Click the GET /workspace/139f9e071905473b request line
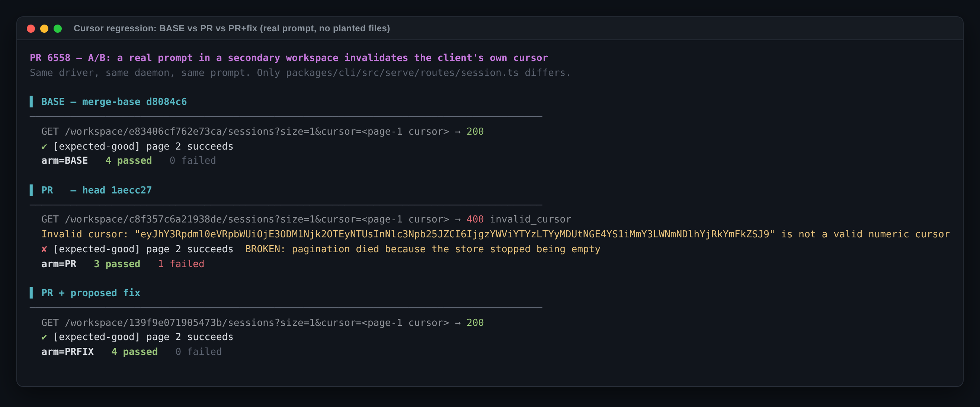980x407 pixels. pos(263,323)
